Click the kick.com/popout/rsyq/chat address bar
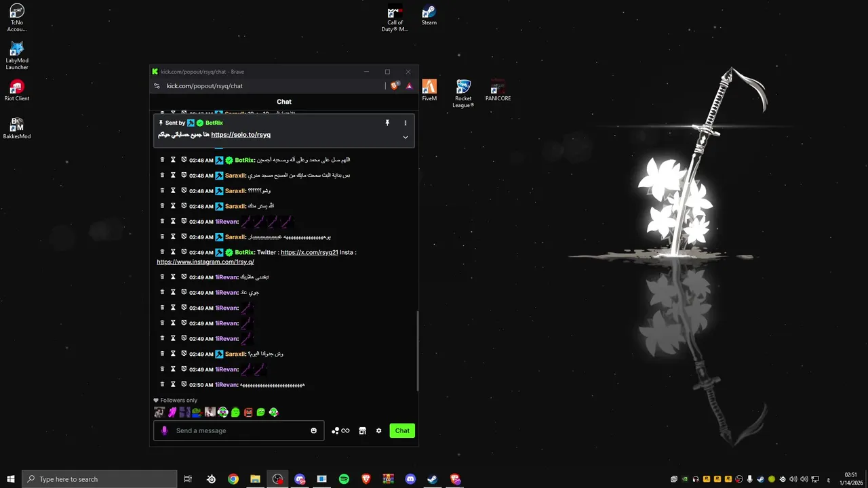Screen dimensions: 868x488 pos(205,86)
